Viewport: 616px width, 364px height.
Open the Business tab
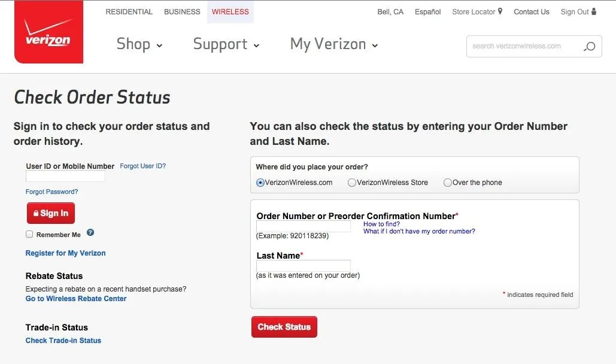pyautogui.click(x=182, y=12)
